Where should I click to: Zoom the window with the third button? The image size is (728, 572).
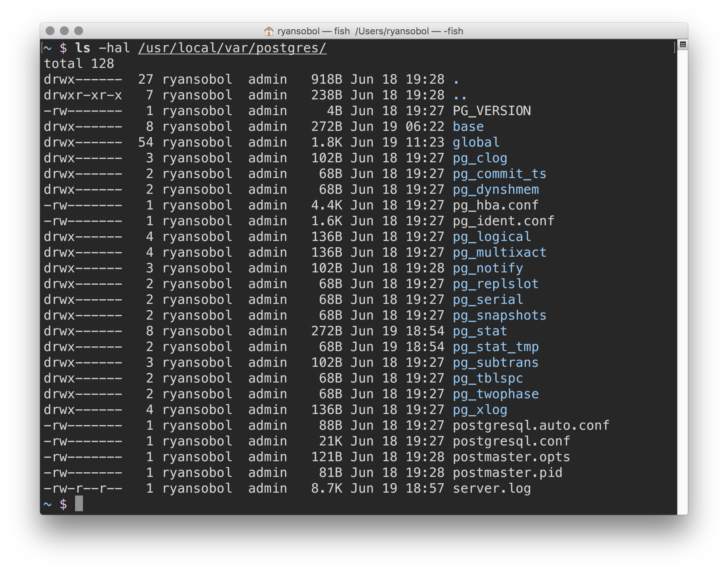pyautogui.click(x=79, y=31)
